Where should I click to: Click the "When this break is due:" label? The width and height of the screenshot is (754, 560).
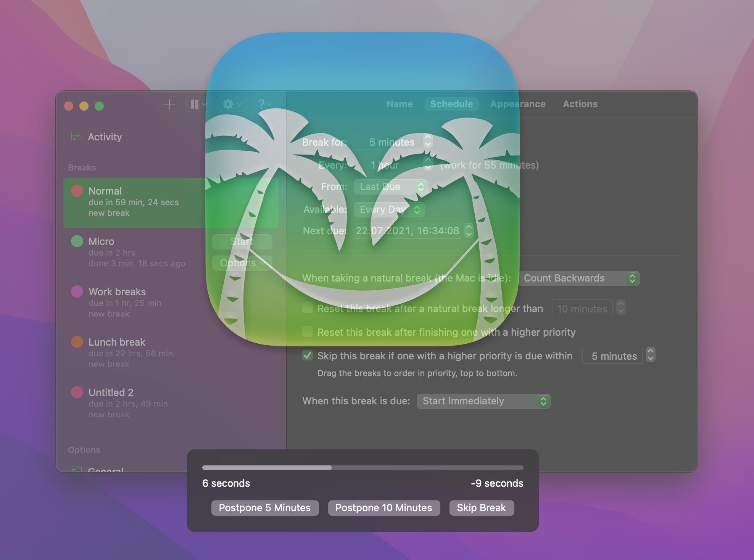pos(356,401)
